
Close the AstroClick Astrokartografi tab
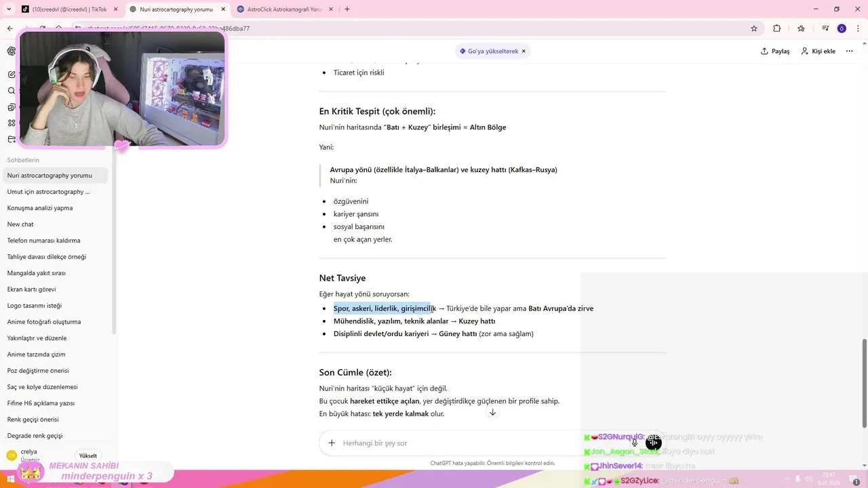[x=330, y=9]
